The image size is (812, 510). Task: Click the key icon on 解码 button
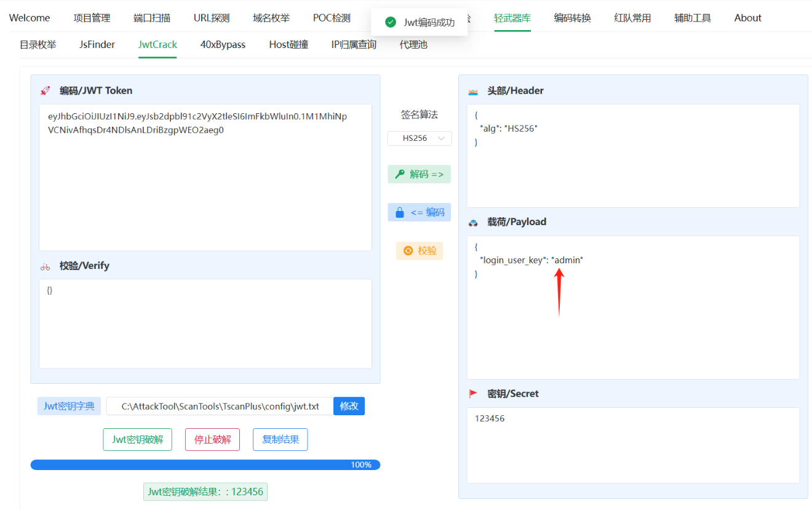pos(400,174)
